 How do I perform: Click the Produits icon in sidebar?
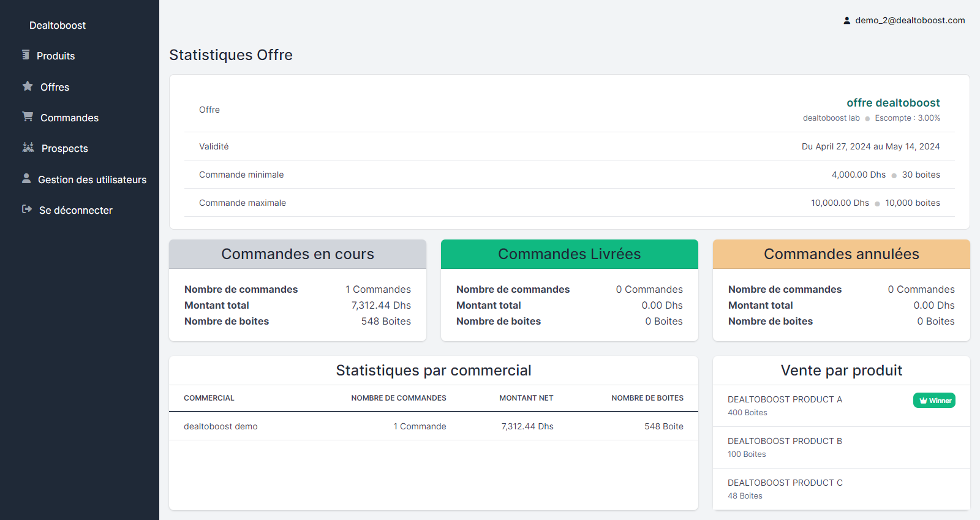(x=26, y=55)
